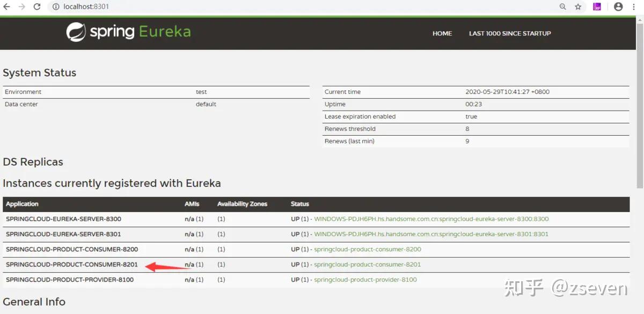
Task: Click the zoom magnifier icon in the address bar
Action: [x=562, y=6]
